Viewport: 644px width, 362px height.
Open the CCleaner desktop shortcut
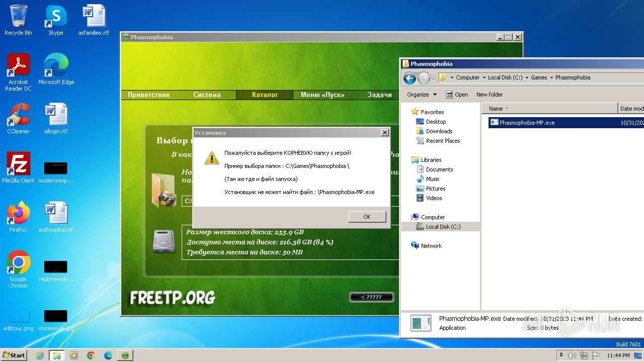pyautogui.click(x=18, y=119)
